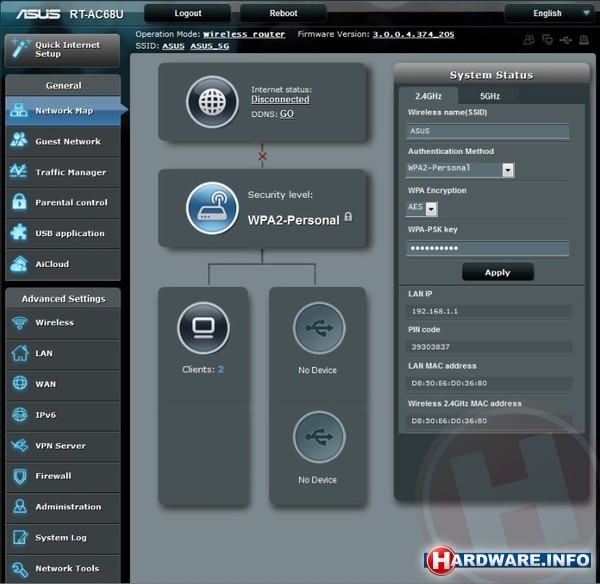Click the Quick Internet Setup wand icon
Screen dimensions: 600x584
coord(20,49)
